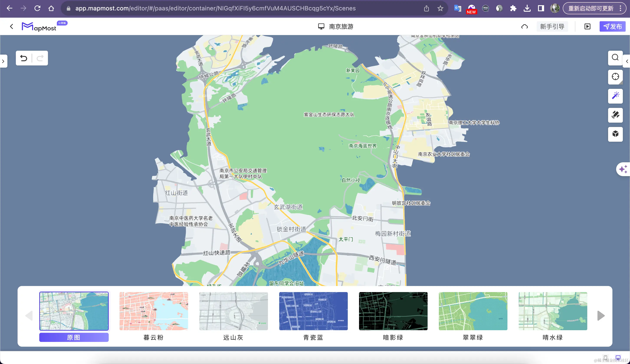Open browser downloads
630x364 pixels.
(527, 8)
